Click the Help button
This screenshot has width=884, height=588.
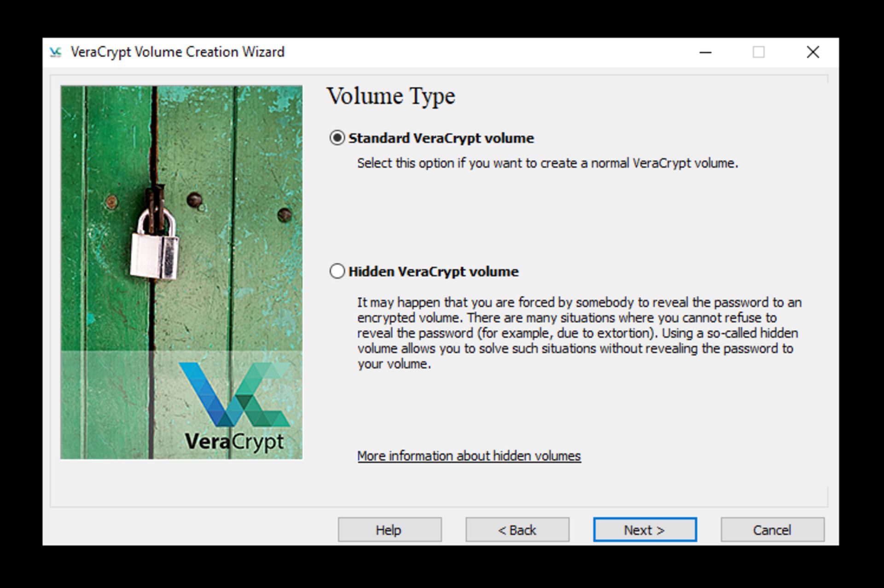point(390,530)
